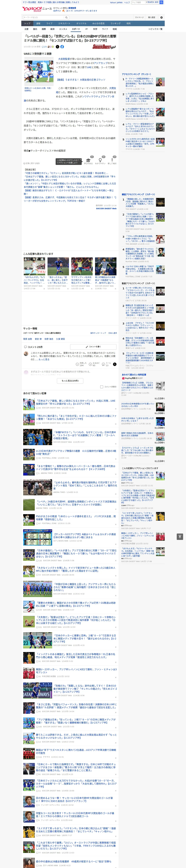Share article on Facebook
Image resolution: width=186 pixels, height=868 pixels.
click(62, 47)
